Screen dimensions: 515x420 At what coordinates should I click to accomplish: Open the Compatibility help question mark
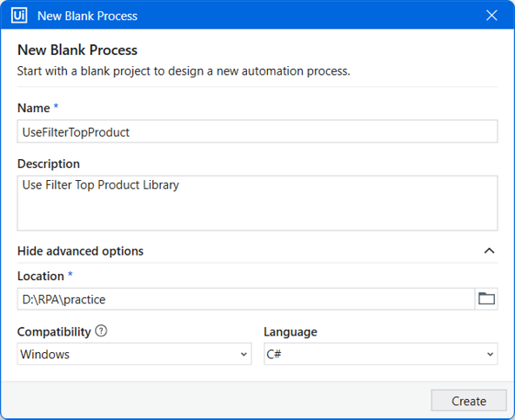click(x=101, y=330)
